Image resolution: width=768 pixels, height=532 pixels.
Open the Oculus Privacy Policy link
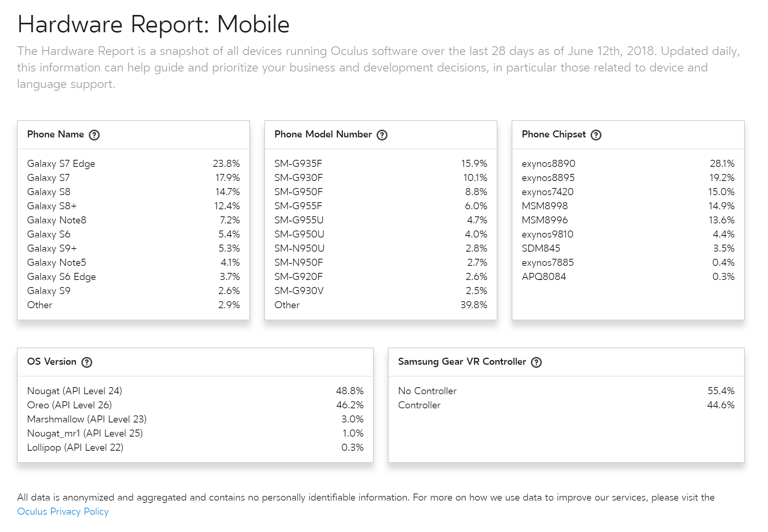point(63,512)
